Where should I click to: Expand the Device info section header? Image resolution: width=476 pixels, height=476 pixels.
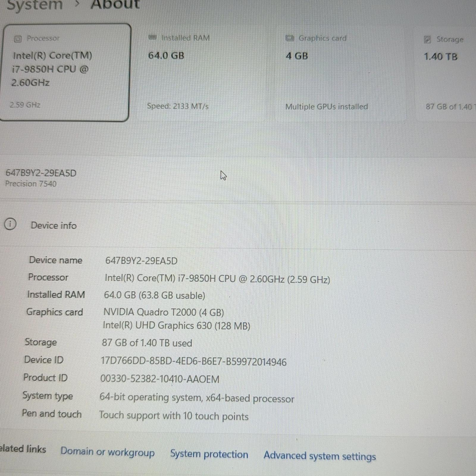(x=238, y=225)
